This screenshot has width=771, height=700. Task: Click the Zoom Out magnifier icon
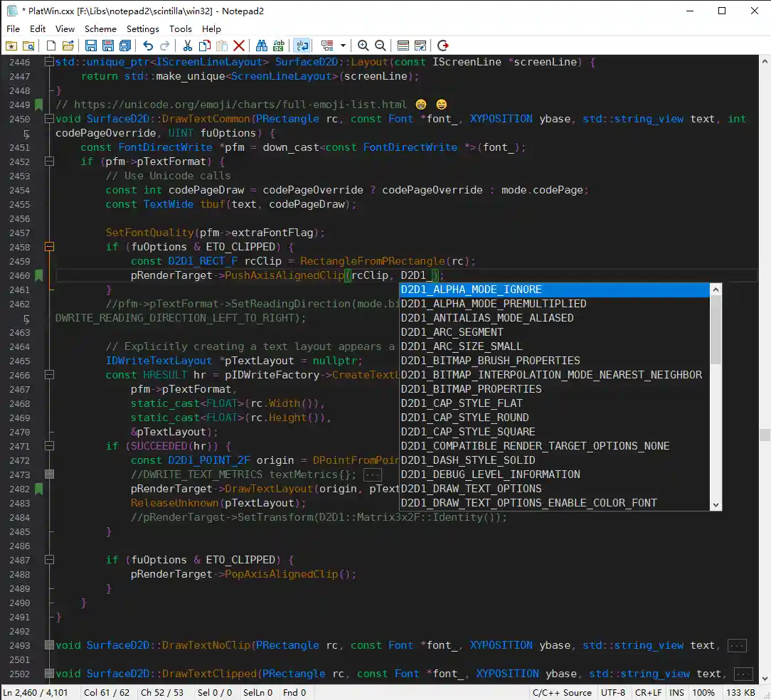coord(381,46)
